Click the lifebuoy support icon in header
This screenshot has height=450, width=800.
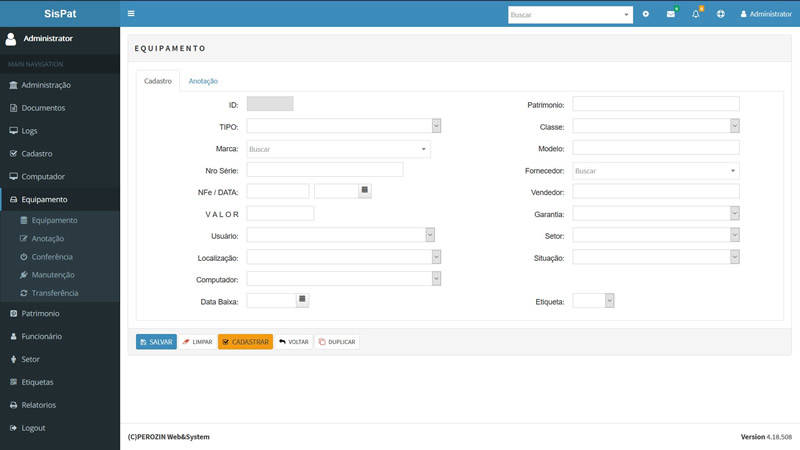(x=721, y=14)
